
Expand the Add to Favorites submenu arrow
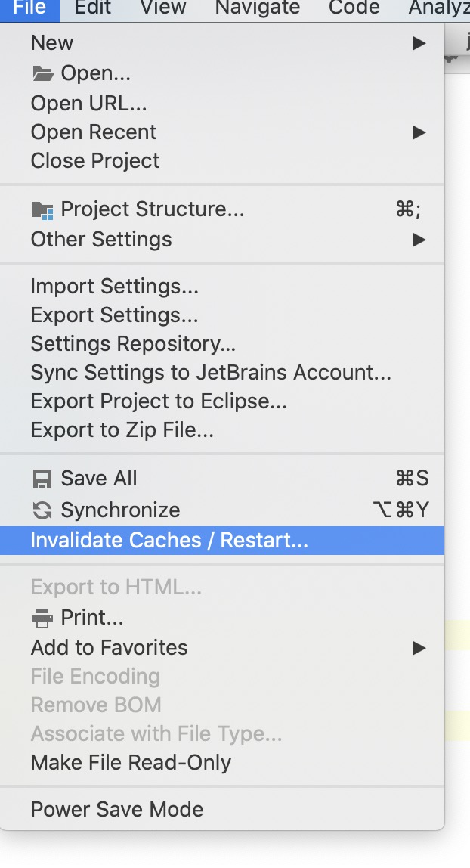coord(419,648)
